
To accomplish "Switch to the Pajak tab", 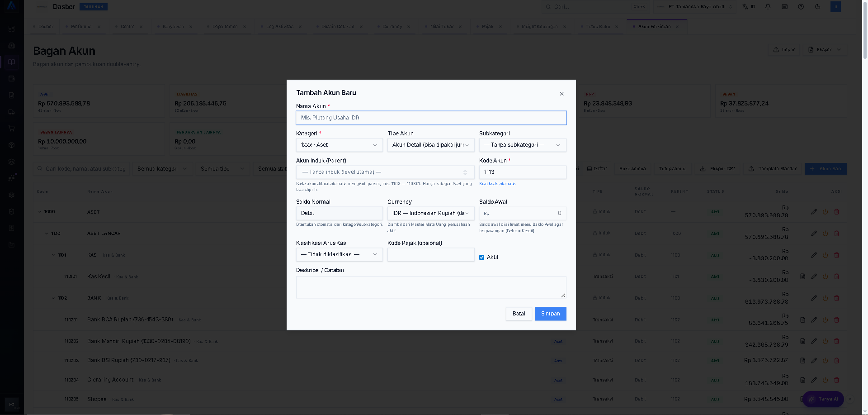I will pos(487,27).
